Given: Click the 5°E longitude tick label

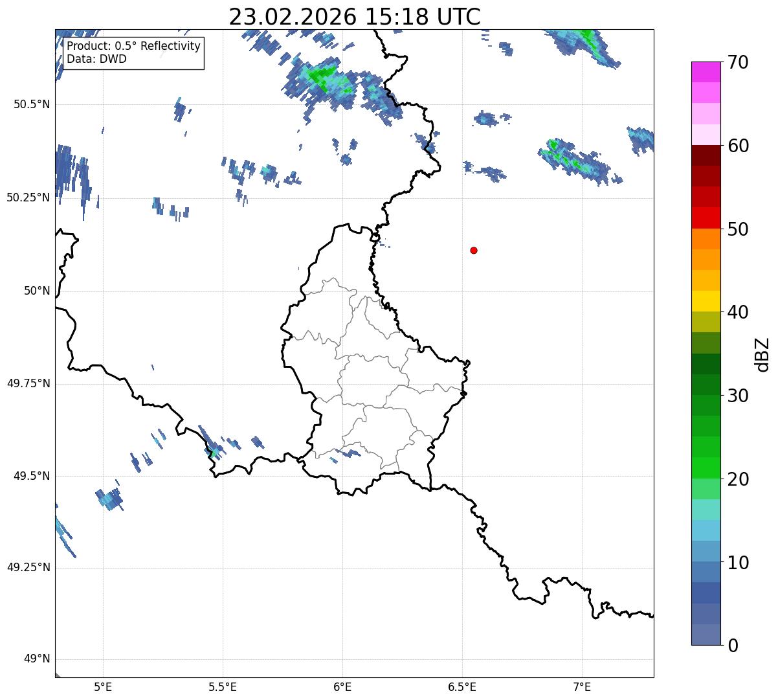Looking at the screenshot, I should coord(103,686).
